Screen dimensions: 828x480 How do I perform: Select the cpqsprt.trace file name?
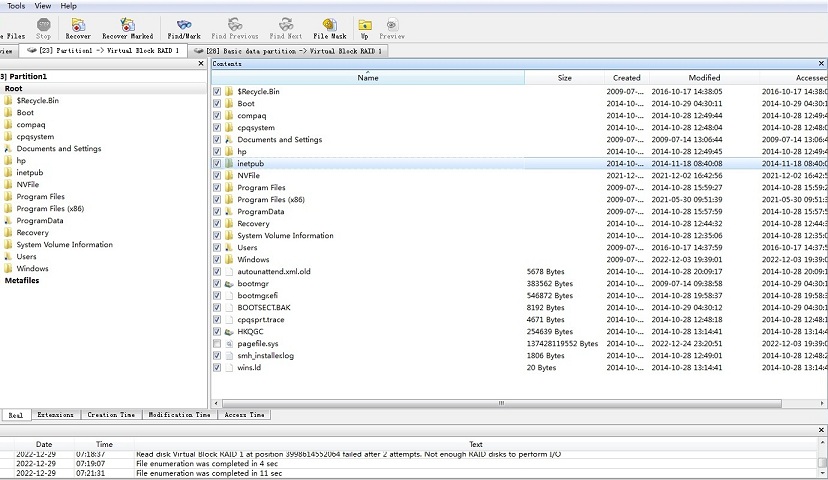261,319
